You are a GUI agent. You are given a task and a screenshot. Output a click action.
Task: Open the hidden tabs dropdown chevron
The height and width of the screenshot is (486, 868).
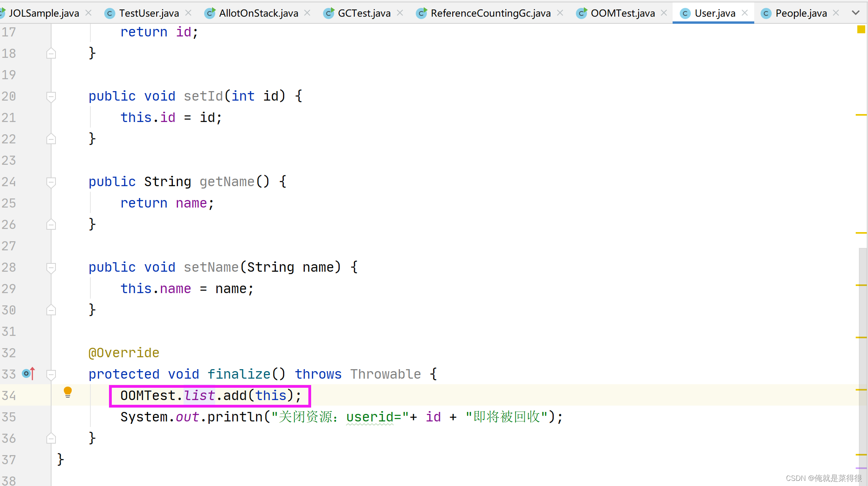[x=856, y=13]
